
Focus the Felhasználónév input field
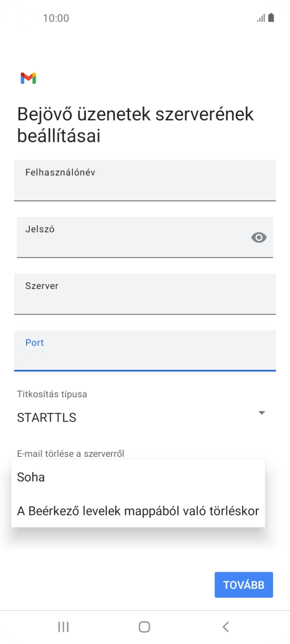coord(145,181)
